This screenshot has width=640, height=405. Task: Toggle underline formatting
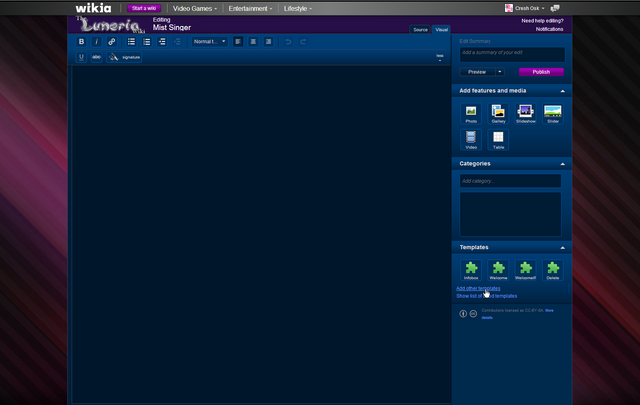tap(81, 57)
